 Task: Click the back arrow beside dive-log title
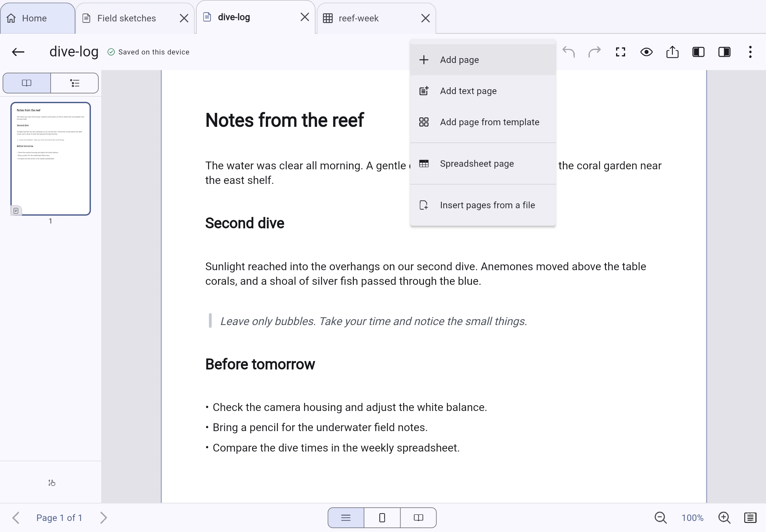[x=18, y=52]
